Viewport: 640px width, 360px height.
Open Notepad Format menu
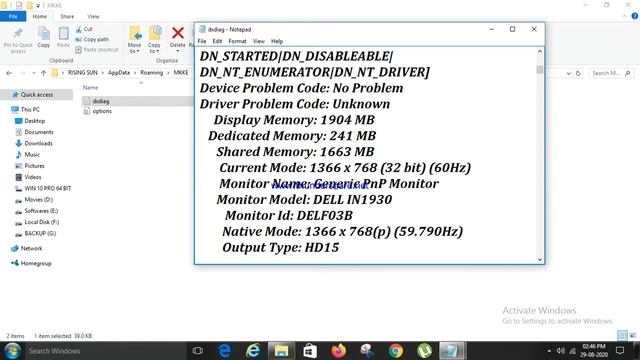pos(238,41)
